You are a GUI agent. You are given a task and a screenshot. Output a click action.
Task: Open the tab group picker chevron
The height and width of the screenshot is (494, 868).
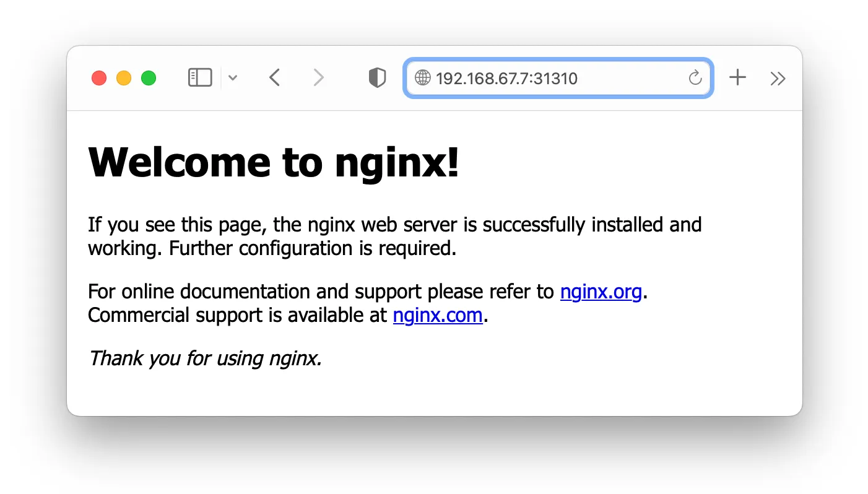click(233, 78)
